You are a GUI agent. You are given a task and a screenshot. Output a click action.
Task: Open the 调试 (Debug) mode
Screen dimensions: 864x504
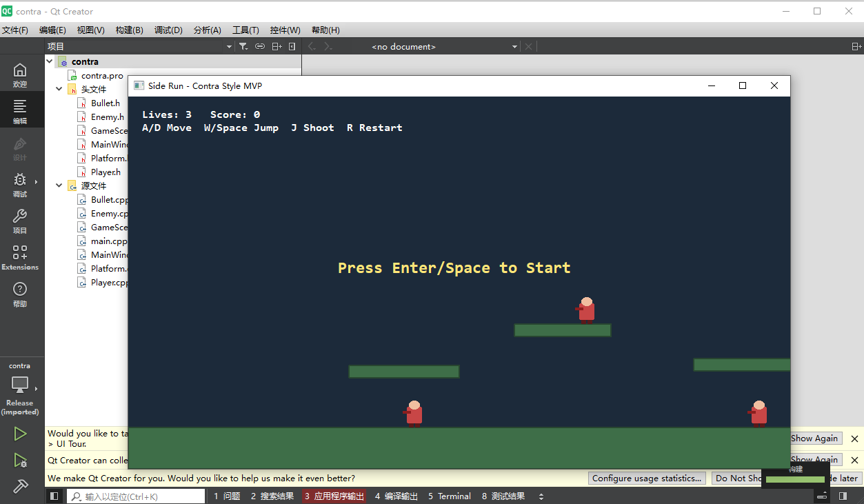click(20, 185)
